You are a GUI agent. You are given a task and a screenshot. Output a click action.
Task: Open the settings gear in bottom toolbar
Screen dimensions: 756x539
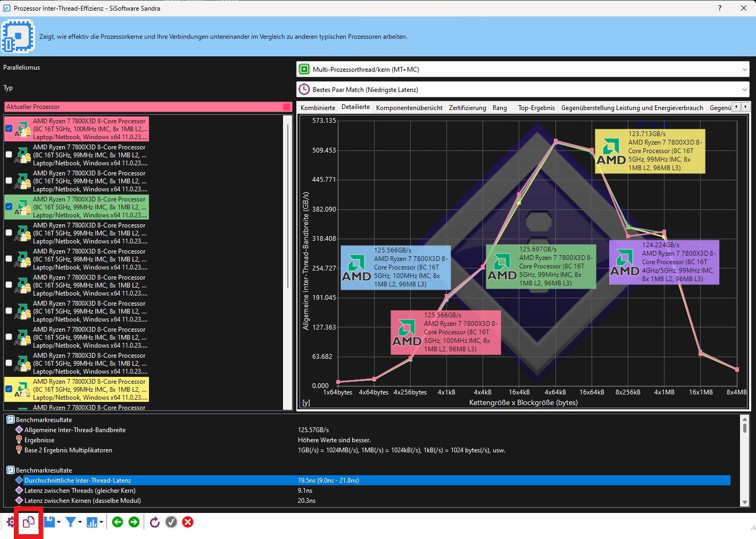coord(10,522)
